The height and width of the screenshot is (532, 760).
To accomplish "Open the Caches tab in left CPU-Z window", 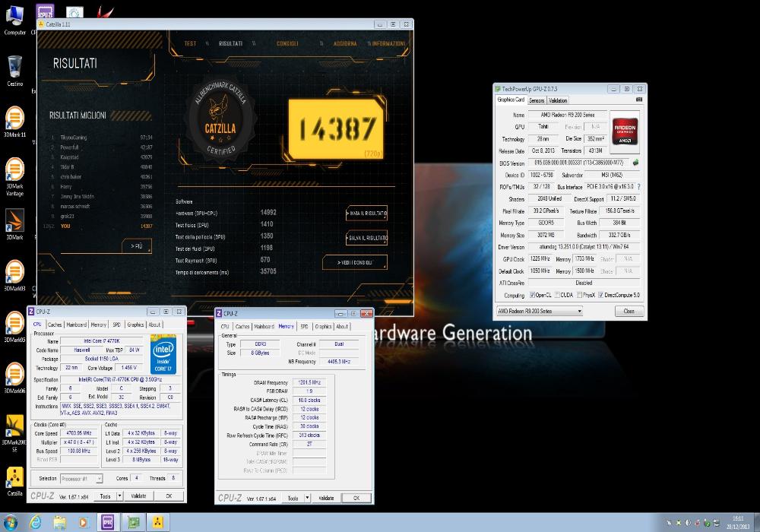I will click(55, 325).
